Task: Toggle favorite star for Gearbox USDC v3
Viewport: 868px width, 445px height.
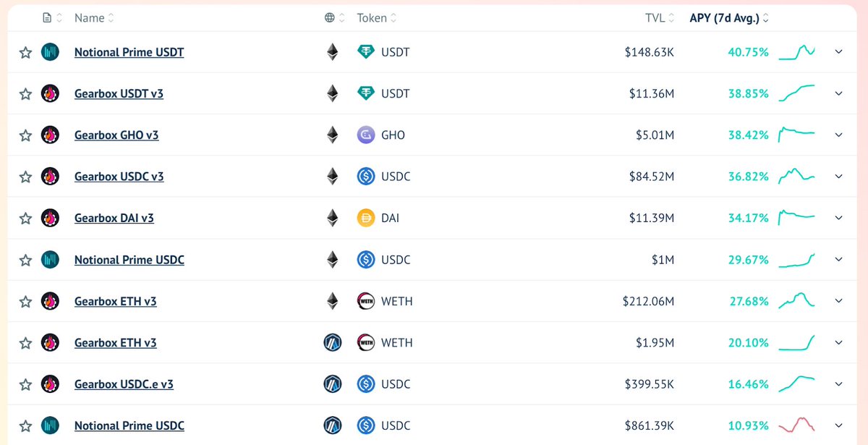Action: [25, 177]
